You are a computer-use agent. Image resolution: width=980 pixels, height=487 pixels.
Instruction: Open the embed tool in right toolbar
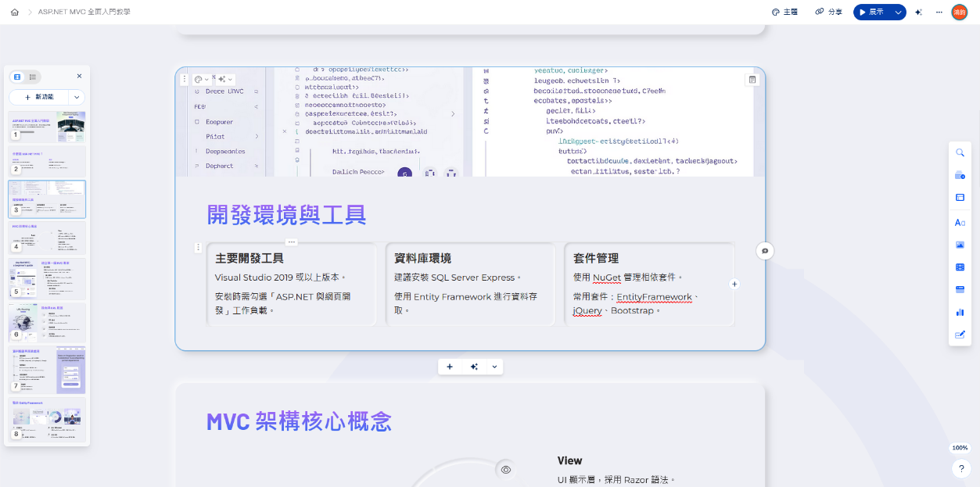960,289
